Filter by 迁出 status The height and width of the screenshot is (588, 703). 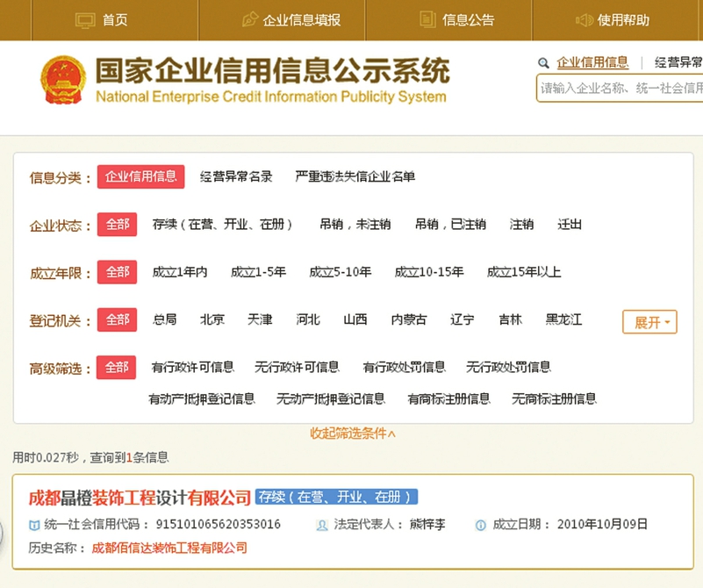tap(570, 224)
